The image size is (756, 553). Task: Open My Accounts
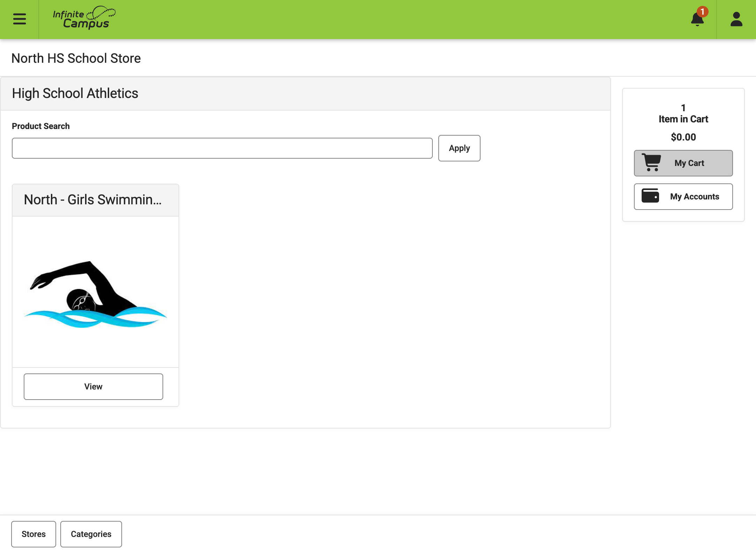point(683,197)
